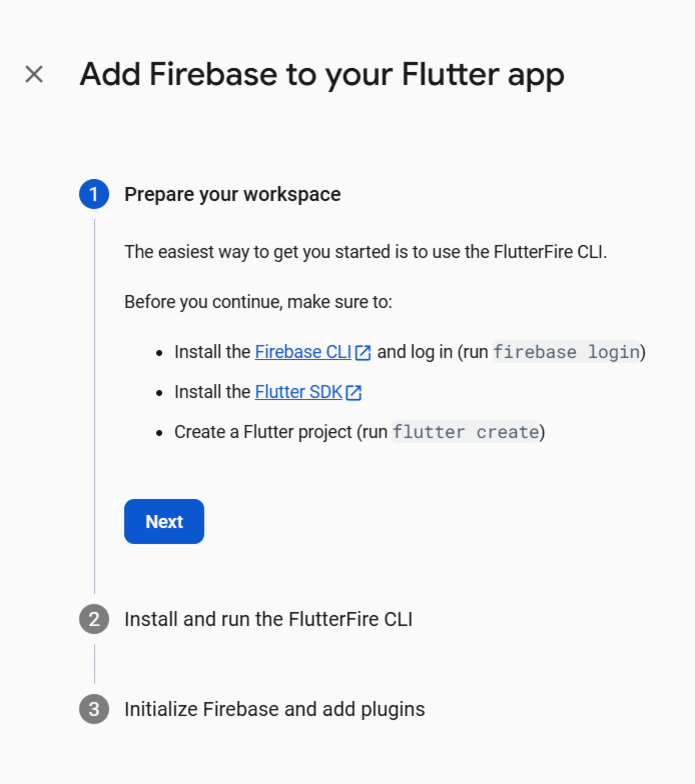Click the Install the Firebase CLI bullet text
The height and width of the screenshot is (784, 695).
pos(212,352)
